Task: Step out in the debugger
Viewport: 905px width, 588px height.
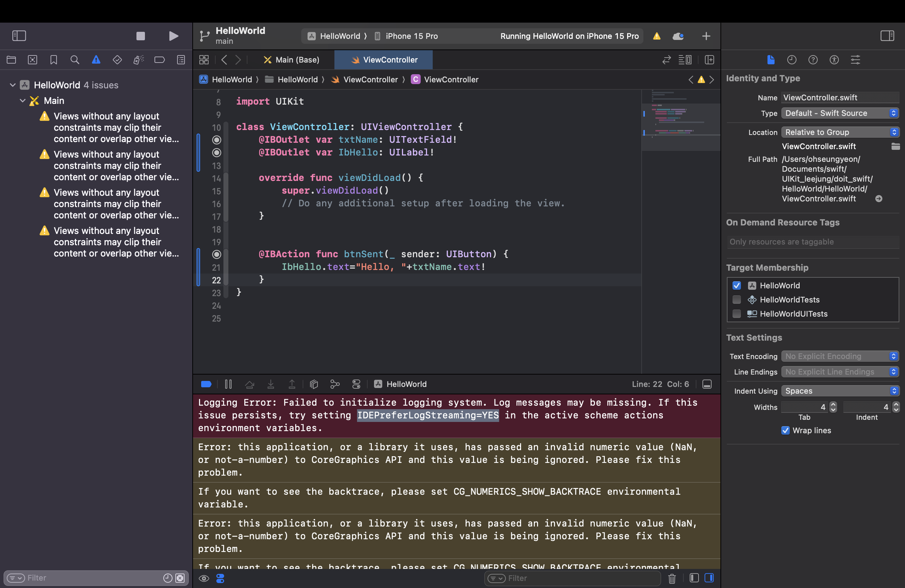Action: 292,384
